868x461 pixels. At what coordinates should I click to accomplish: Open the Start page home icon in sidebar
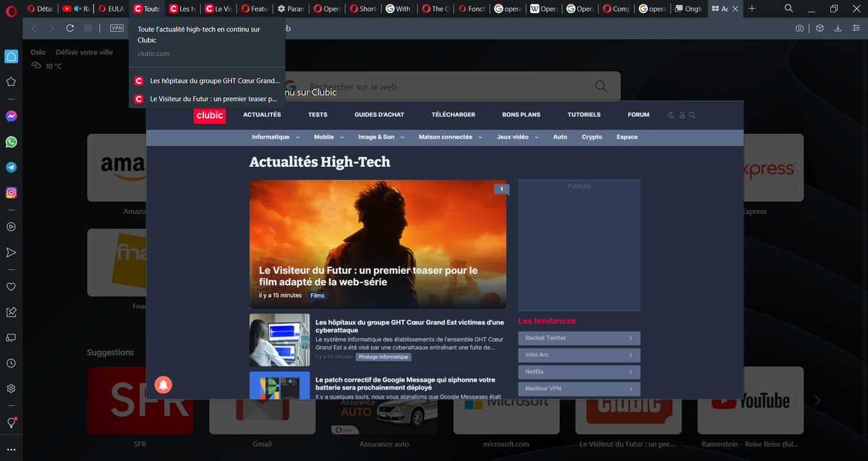[11, 56]
